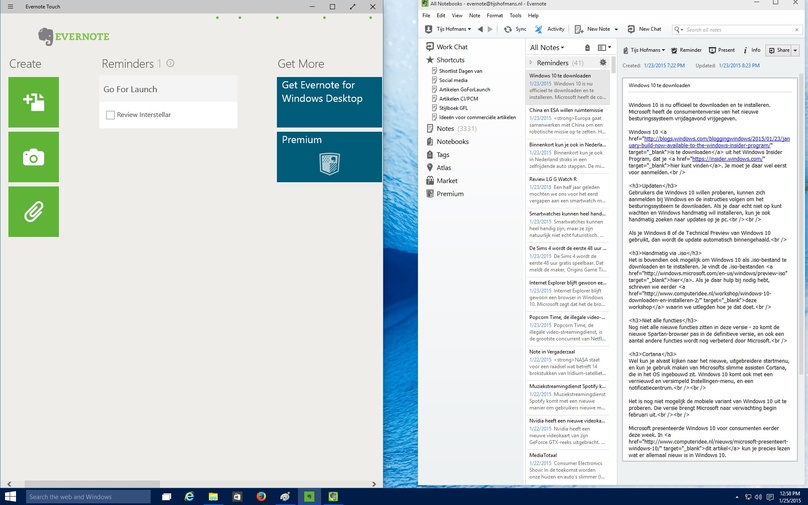
Task: Check the Review Interstellar reminder
Action: coord(110,115)
